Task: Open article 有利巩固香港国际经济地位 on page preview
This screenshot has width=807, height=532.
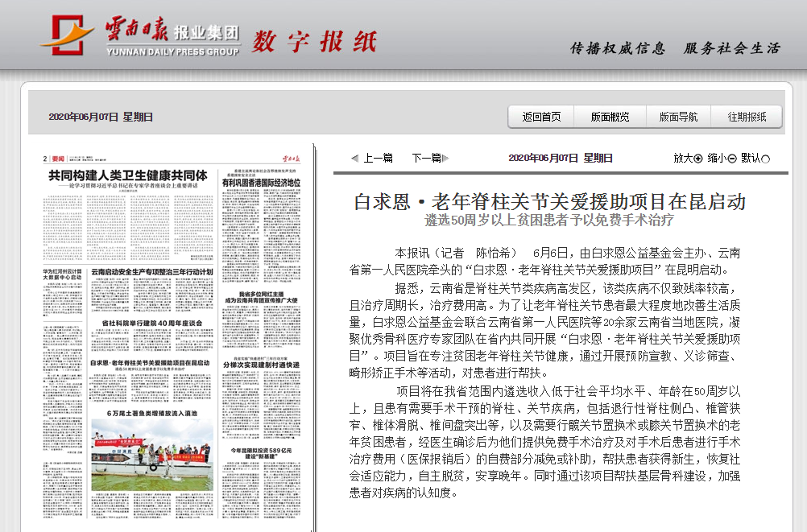Action: [261, 183]
